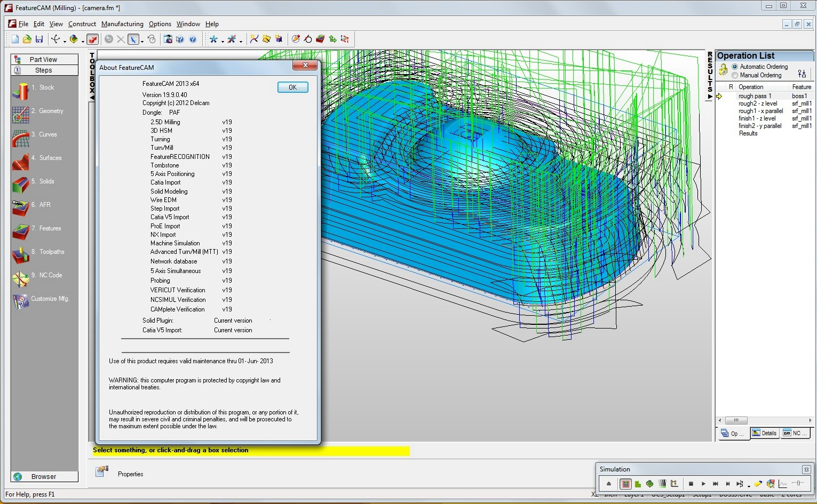
Task: Click the eject button in Simulation
Action: (x=609, y=484)
